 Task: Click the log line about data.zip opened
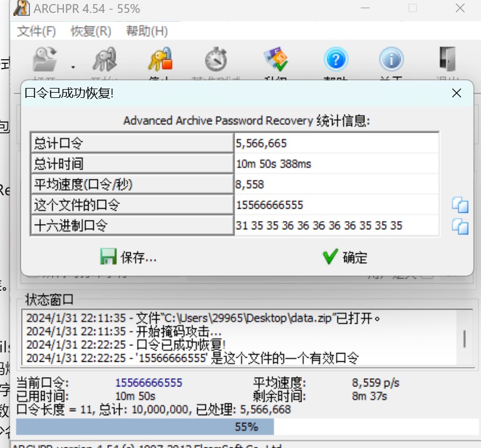pyautogui.click(x=203, y=318)
